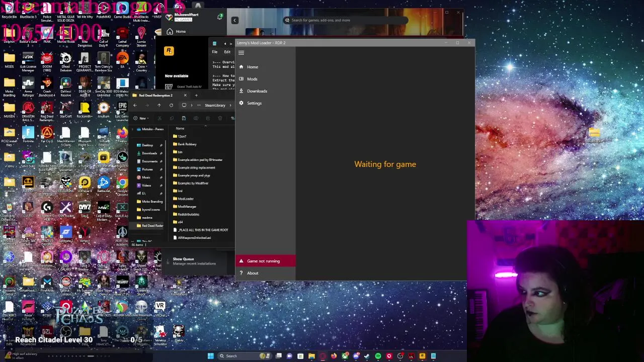Open the New dropdown in File Explorer
Screen dimensions: 644x362
click(x=140, y=118)
